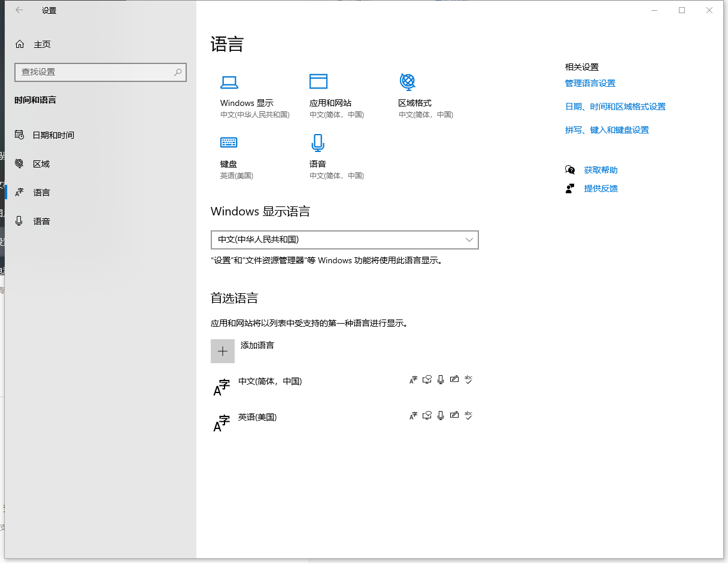
Task: Click the 相关设置 heading
Action: (x=582, y=67)
